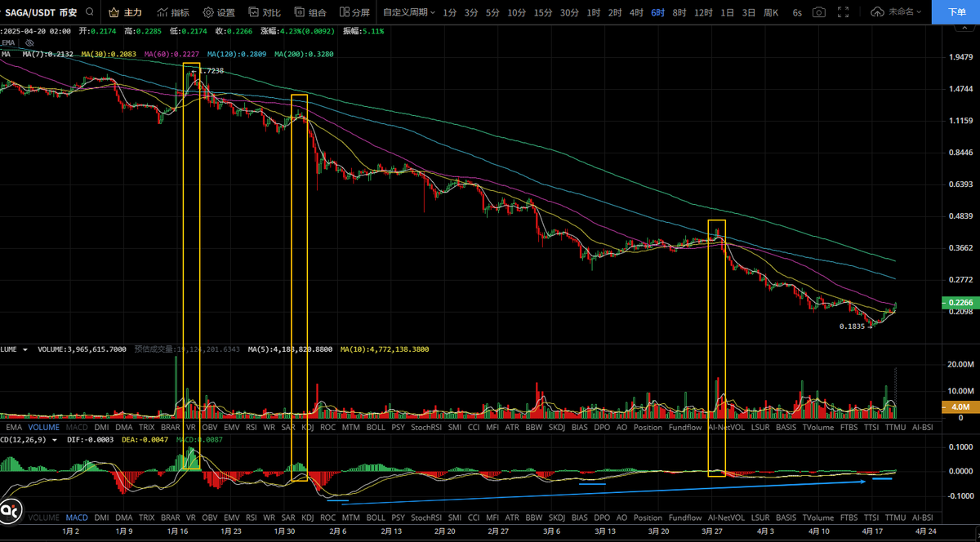Switch to the 12时 timeframe
The width and height of the screenshot is (980, 542).
click(703, 12)
